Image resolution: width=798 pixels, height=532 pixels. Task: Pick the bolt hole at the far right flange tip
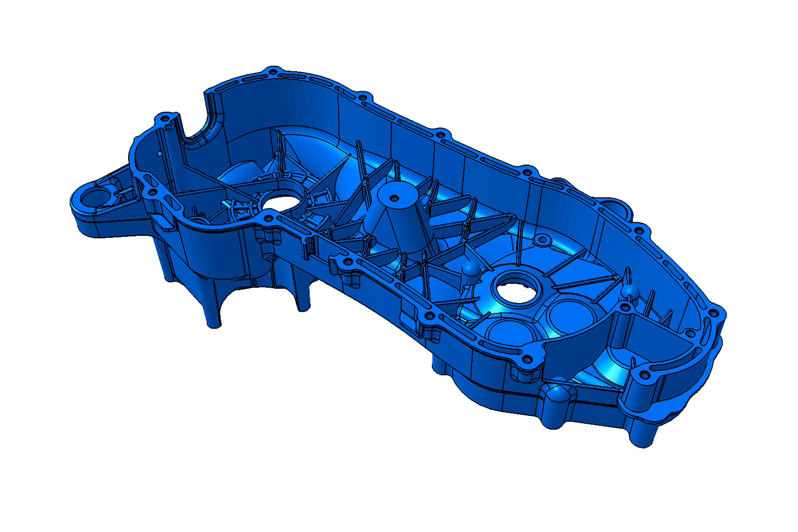[713, 313]
